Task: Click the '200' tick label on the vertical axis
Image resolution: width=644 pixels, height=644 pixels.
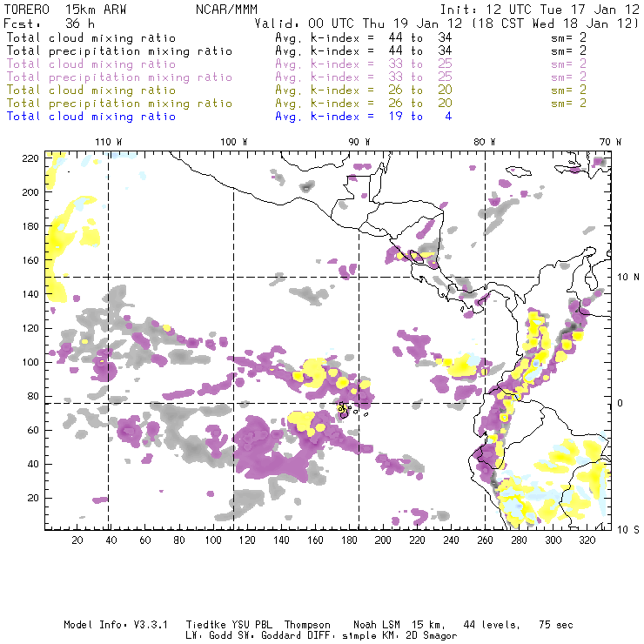Action: point(30,192)
